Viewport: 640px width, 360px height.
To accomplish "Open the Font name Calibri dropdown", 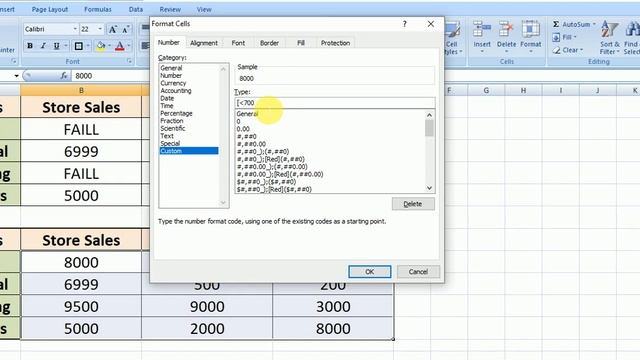I will pos(75,29).
